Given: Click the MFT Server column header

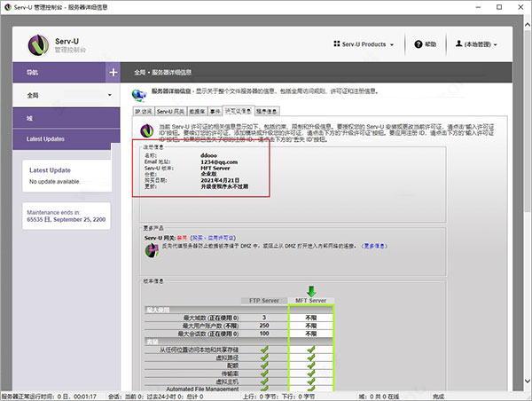Looking at the screenshot, I should point(310,302).
